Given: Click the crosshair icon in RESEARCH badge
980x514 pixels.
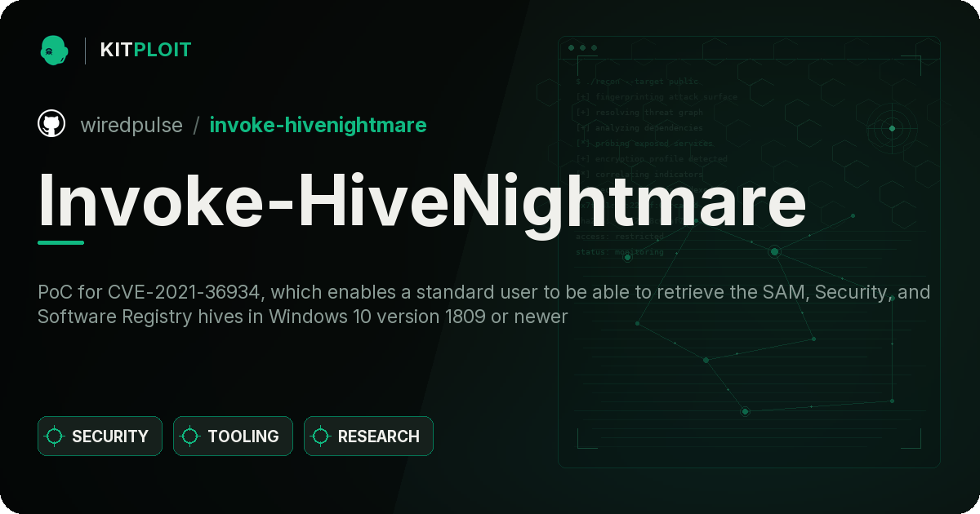Looking at the screenshot, I should (x=321, y=436).
